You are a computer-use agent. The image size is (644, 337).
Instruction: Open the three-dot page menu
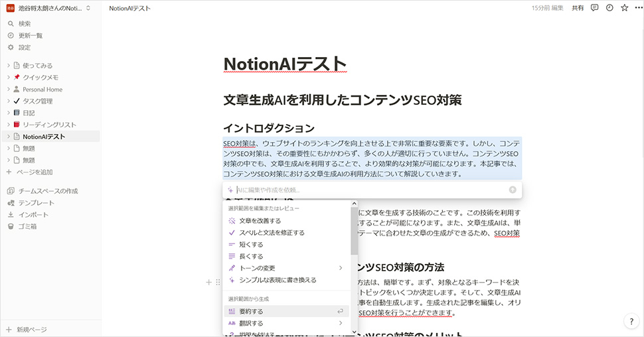pyautogui.click(x=638, y=8)
